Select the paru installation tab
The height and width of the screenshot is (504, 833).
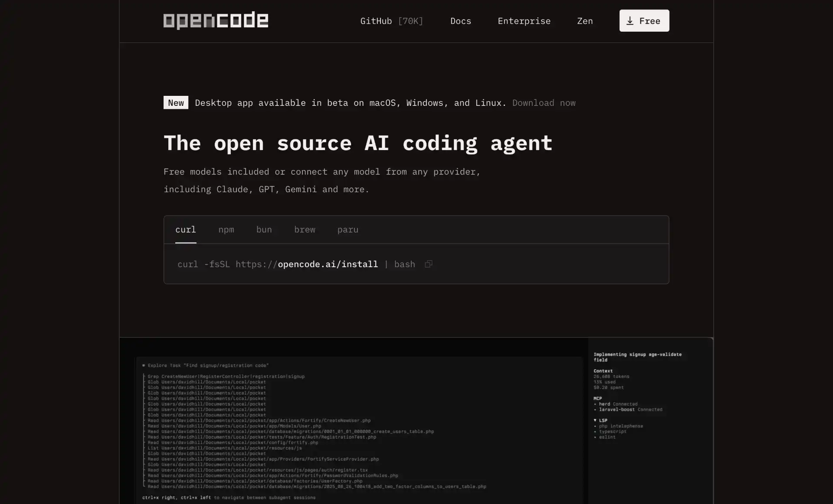click(x=348, y=229)
